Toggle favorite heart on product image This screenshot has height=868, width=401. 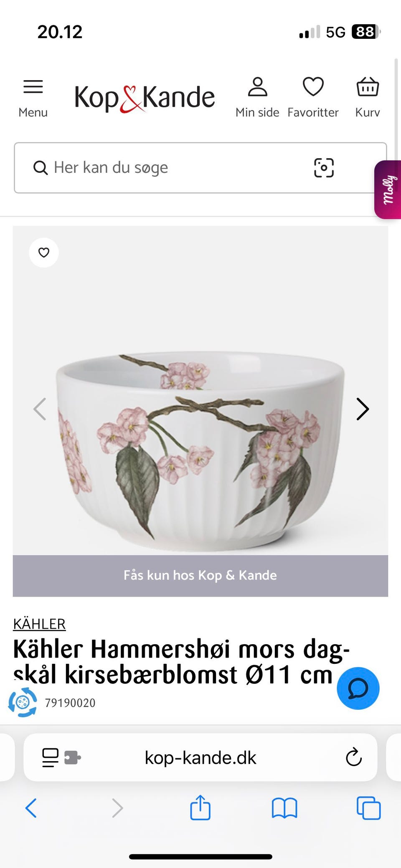click(44, 253)
